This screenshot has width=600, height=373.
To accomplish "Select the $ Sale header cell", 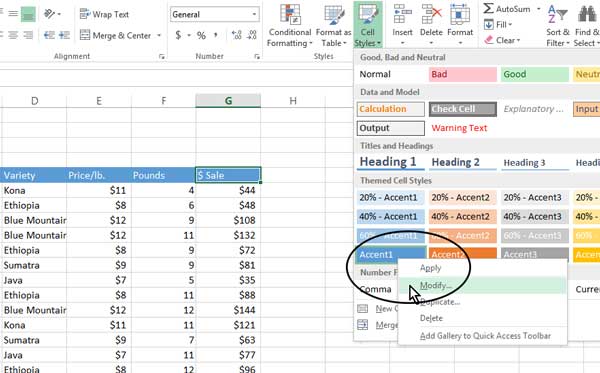I will [x=228, y=175].
